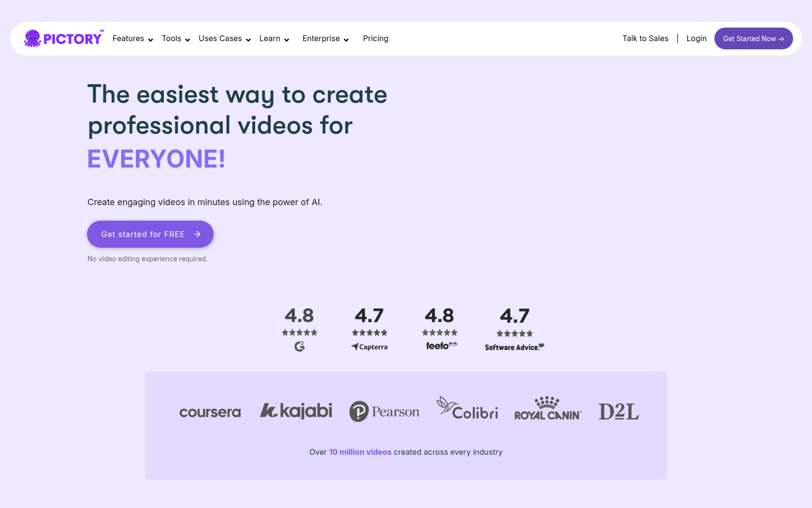Click the star row above feefo
The width and height of the screenshot is (812, 508).
[x=440, y=332]
